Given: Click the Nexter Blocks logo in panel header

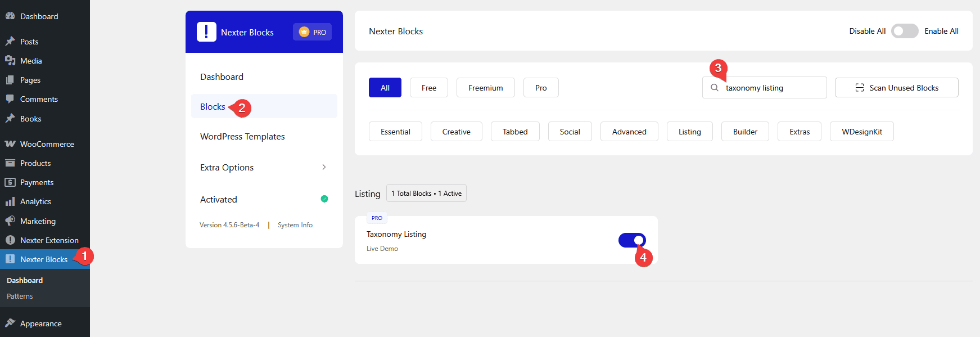Looking at the screenshot, I should [x=206, y=32].
